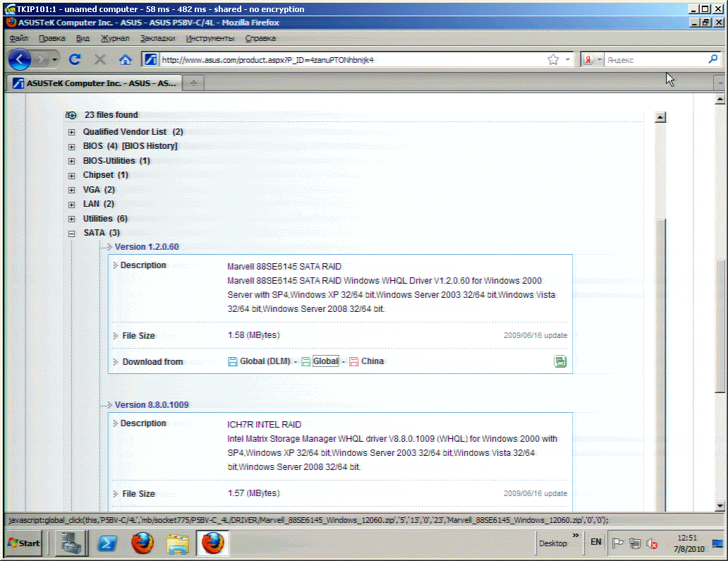
Task: Expand the Chipset (1) category
Action: coord(71,176)
